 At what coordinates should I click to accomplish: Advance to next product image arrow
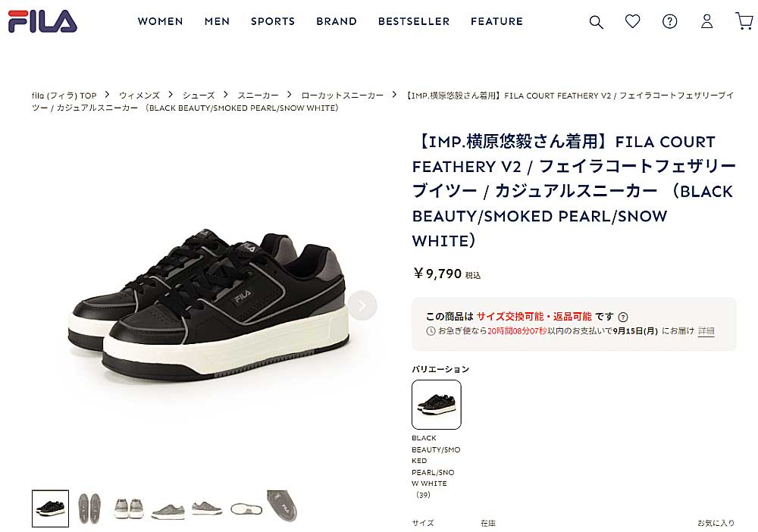pos(362,305)
